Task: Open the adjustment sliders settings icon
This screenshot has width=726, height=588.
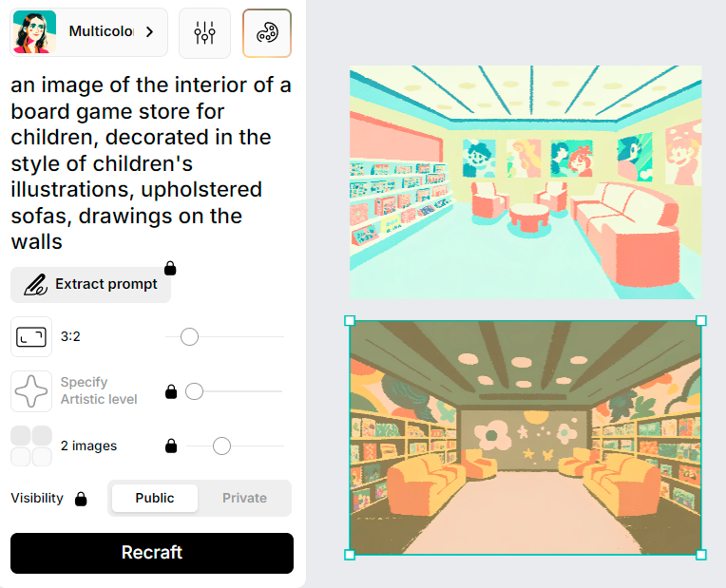Action: coord(204,33)
